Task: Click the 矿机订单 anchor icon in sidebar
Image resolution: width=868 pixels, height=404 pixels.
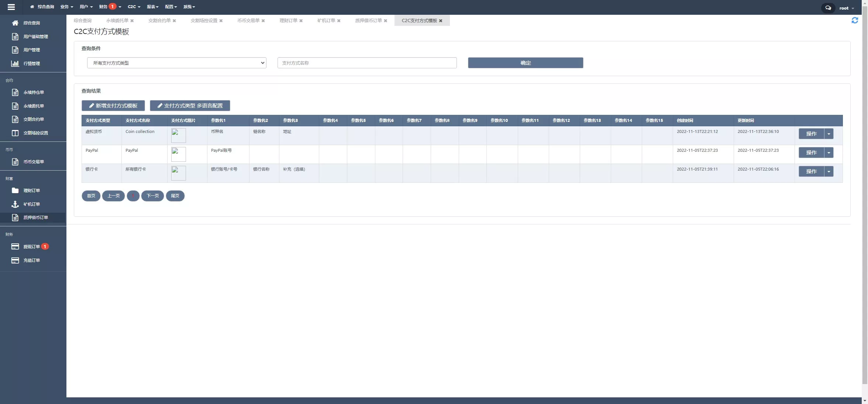Action: pos(15,204)
